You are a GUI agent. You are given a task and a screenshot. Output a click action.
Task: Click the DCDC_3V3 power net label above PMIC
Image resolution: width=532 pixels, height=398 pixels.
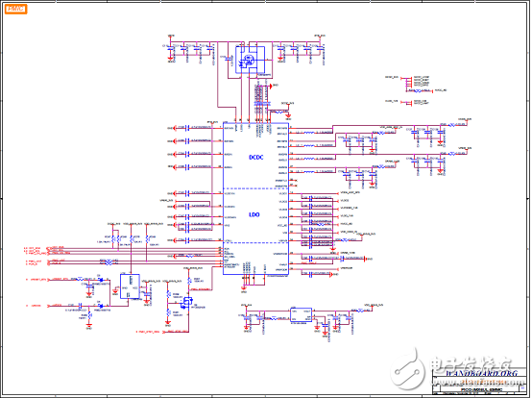288,103
